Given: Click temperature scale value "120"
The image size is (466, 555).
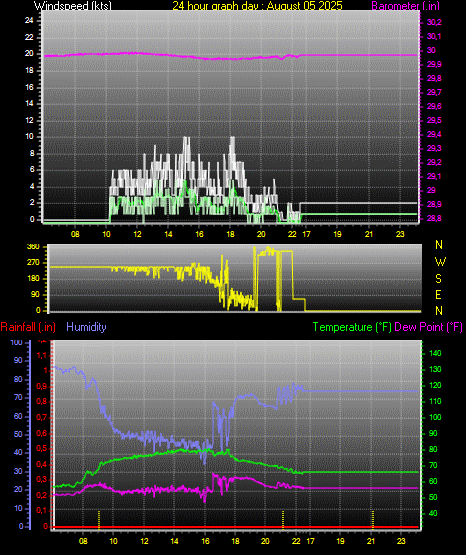Looking at the screenshot, I should (435, 385).
